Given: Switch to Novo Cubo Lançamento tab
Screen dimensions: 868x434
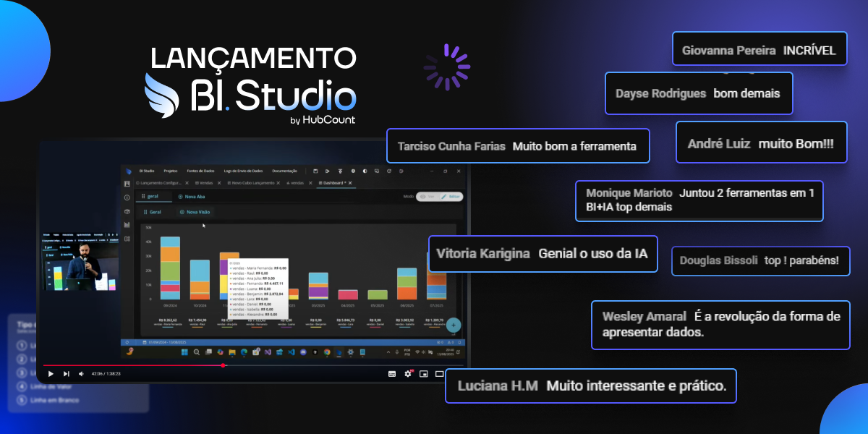Looking at the screenshot, I should pos(252,183).
